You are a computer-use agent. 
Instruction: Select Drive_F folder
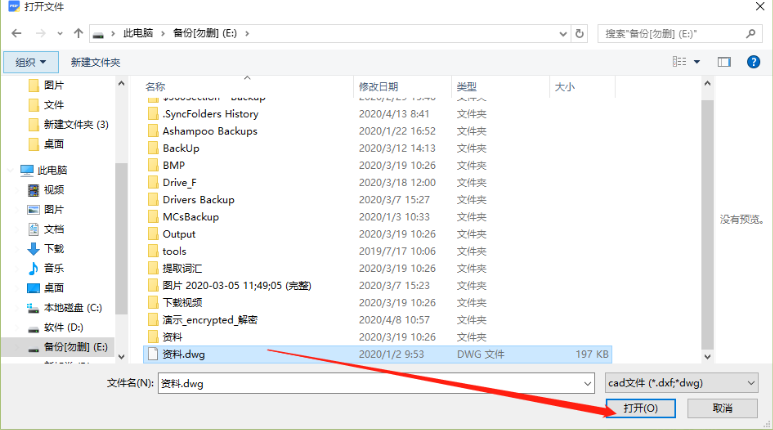pos(179,183)
